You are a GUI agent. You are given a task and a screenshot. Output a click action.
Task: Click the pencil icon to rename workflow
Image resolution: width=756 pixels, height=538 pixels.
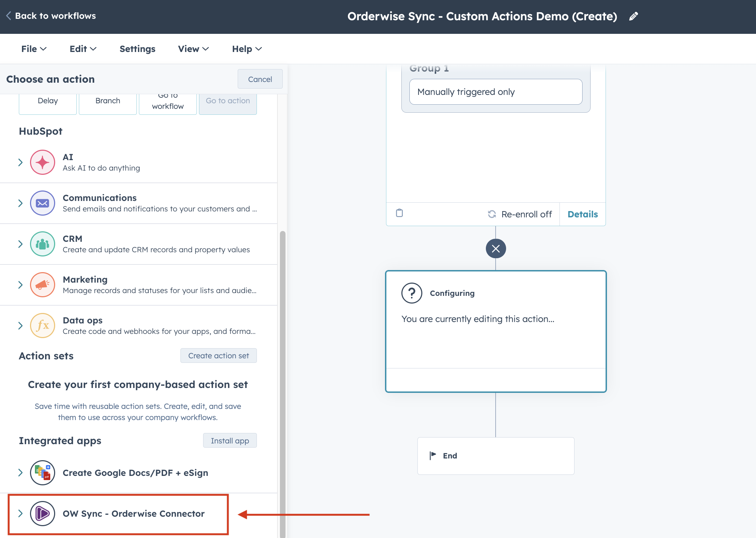tap(633, 16)
